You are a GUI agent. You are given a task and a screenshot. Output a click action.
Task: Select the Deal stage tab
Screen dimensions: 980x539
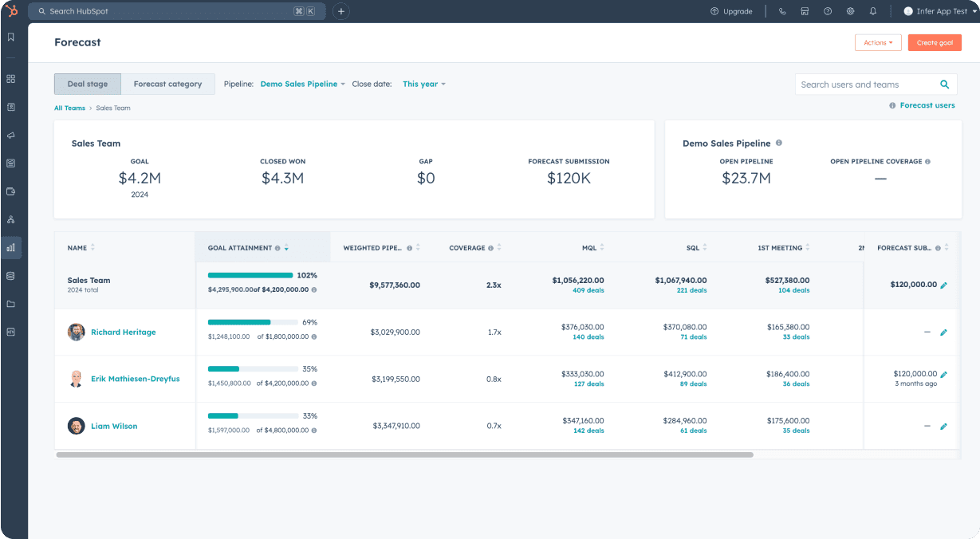tap(88, 83)
